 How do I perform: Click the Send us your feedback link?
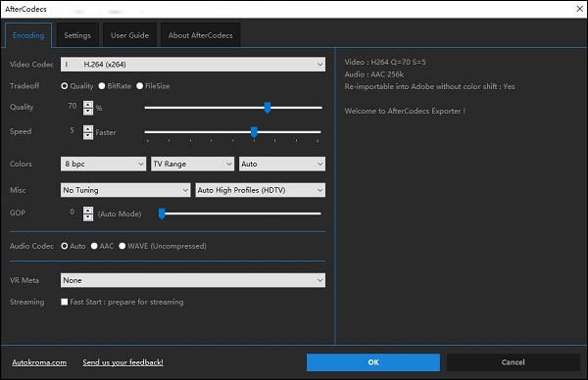(123, 362)
